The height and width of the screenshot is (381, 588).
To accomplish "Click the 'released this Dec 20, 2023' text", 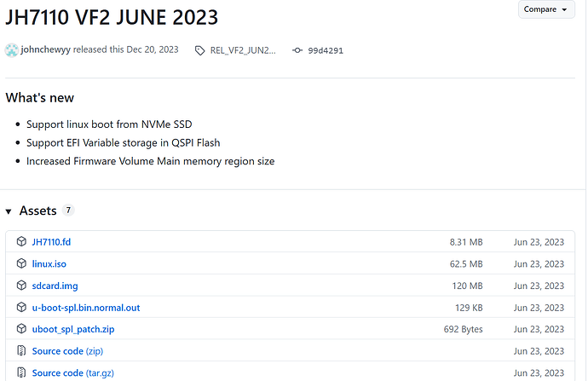I will [125, 49].
